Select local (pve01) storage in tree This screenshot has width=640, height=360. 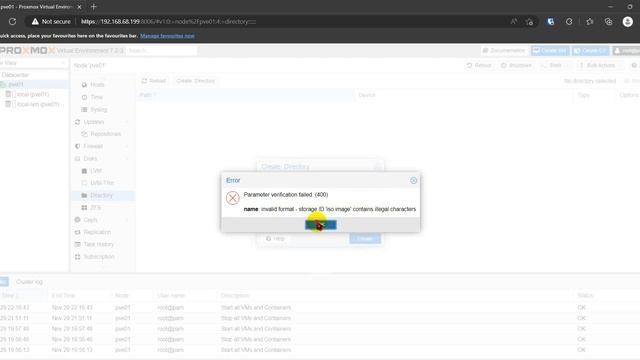tap(33, 94)
